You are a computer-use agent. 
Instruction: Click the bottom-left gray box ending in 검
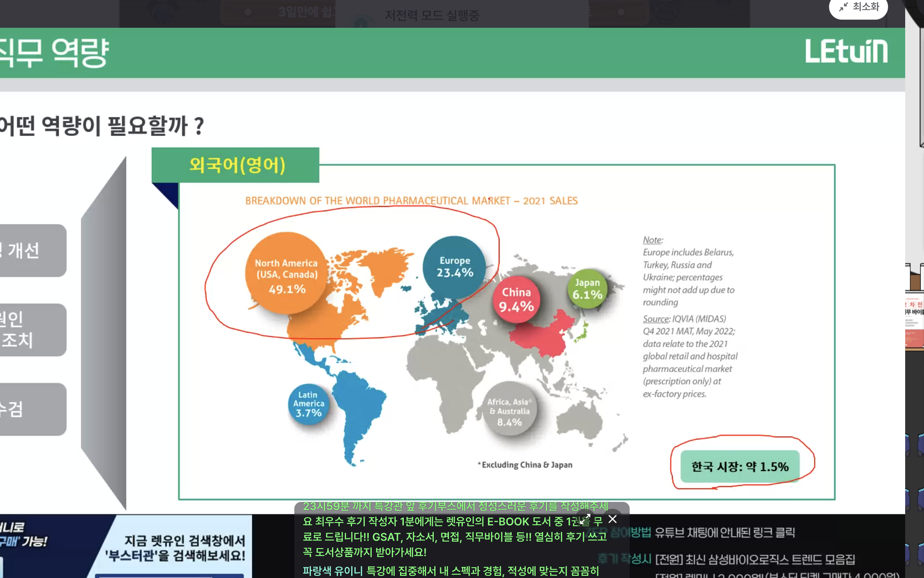tap(32, 409)
